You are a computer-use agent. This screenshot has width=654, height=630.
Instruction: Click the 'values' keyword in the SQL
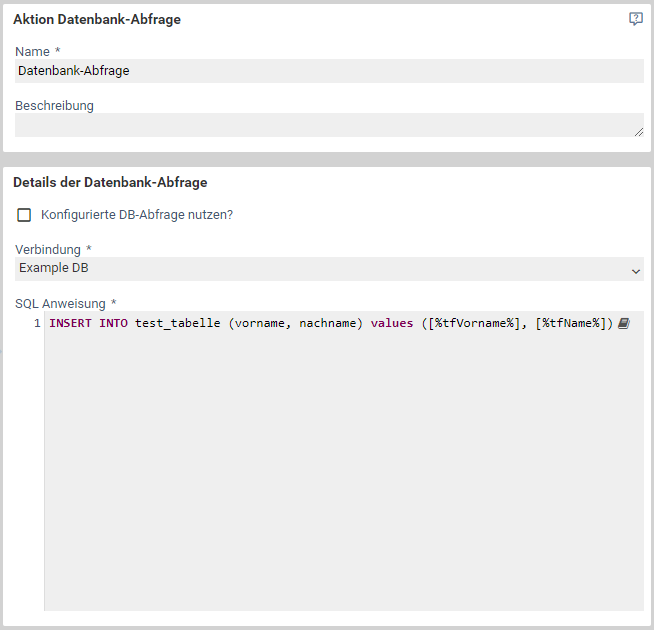(391, 323)
